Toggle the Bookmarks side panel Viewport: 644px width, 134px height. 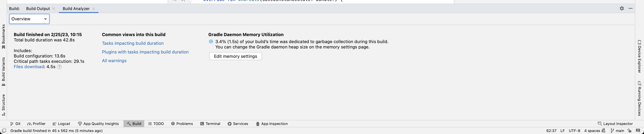4,37
